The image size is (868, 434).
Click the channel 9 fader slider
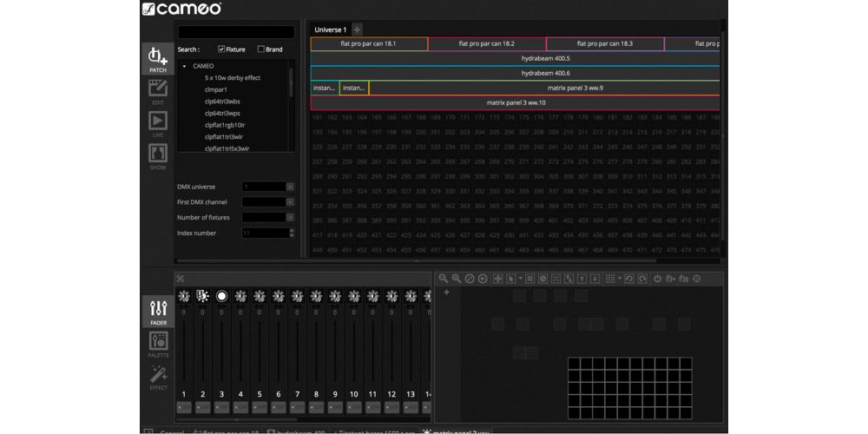[x=335, y=354]
